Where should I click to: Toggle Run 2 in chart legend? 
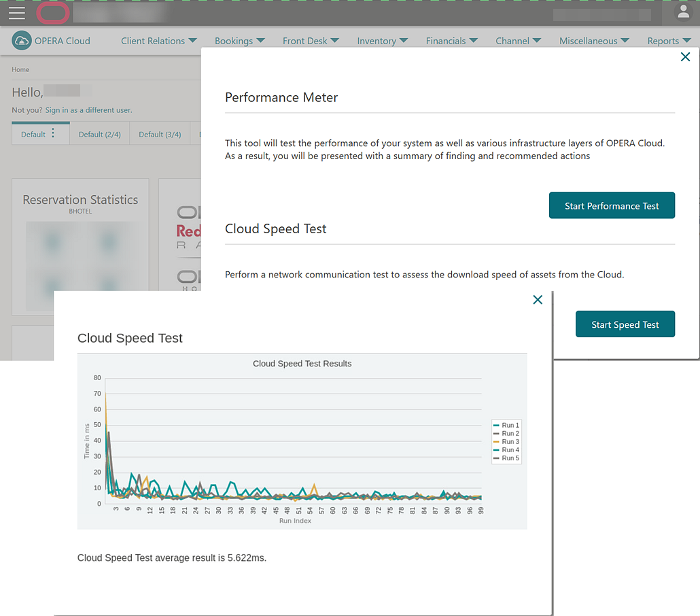pos(506,433)
